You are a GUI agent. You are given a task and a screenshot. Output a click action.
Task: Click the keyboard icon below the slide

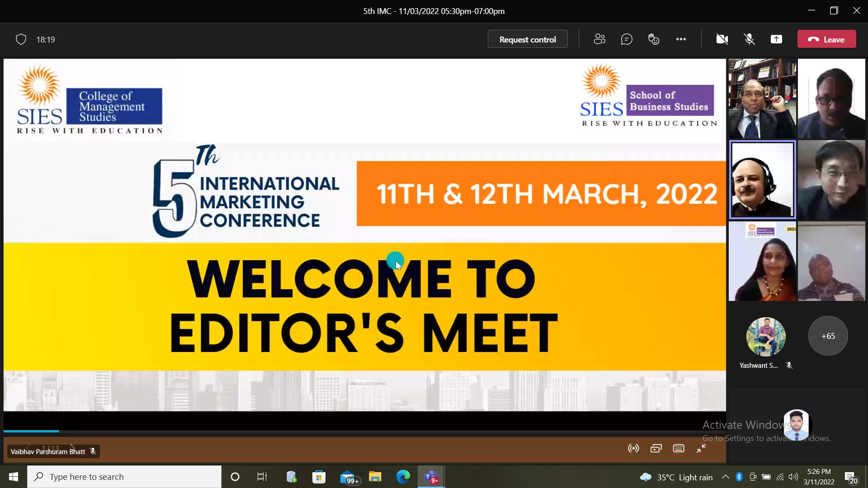click(x=679, y=448)
